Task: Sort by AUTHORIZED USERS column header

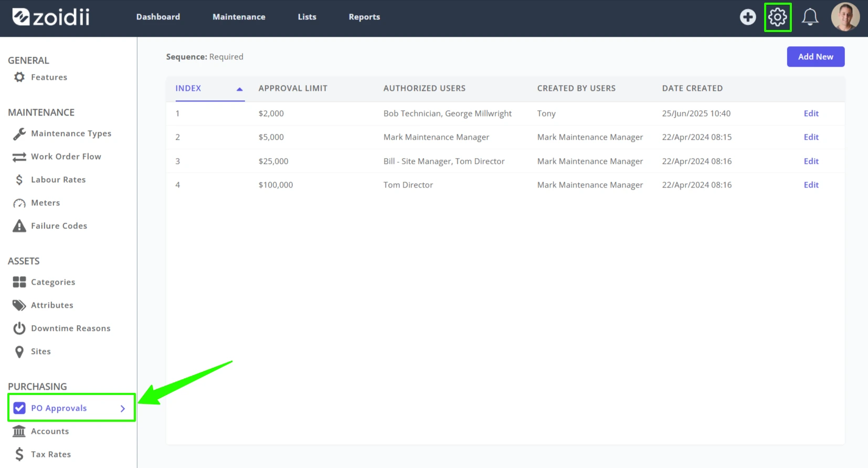Action: (425, 88)
